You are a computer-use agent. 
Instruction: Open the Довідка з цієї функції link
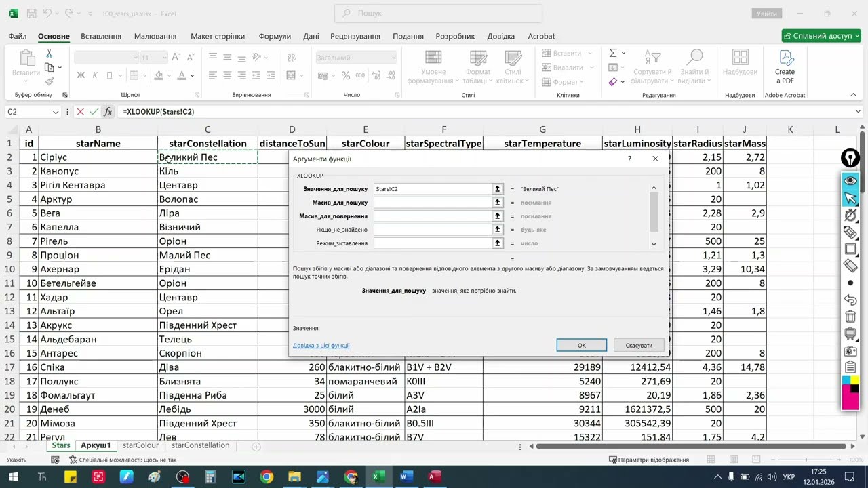321,345
